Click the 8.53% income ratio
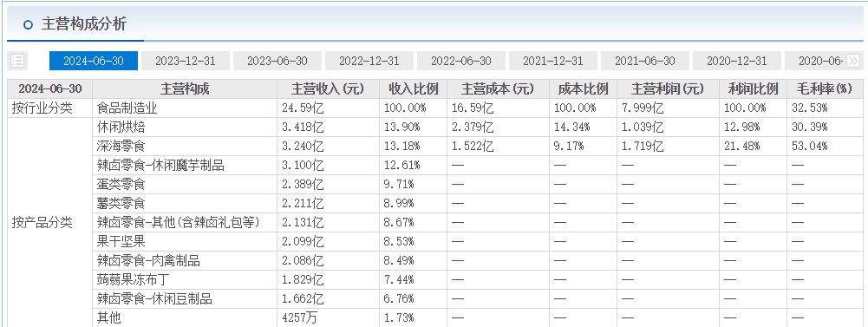Image resolution: width=868 pixels, height=327 pixels. (x=399, y=242)
